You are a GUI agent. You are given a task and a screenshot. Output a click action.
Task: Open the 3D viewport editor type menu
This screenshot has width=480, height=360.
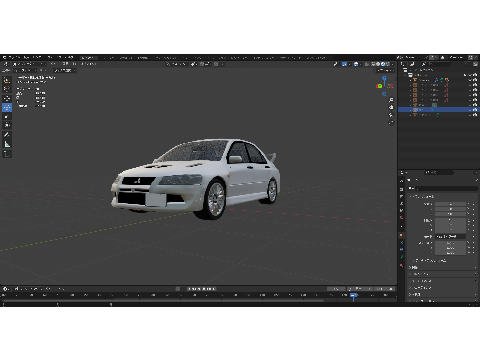click(6, 64)
